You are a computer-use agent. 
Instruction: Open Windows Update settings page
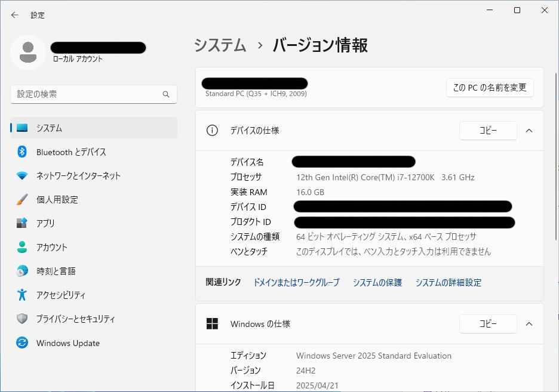pyautogui.click(x=94, y=343)
